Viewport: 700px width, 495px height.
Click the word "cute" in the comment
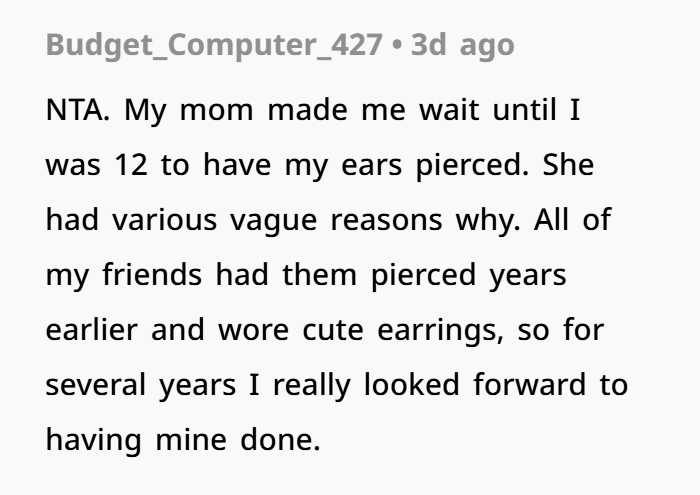pyautogui.click(x=333, y=331)
